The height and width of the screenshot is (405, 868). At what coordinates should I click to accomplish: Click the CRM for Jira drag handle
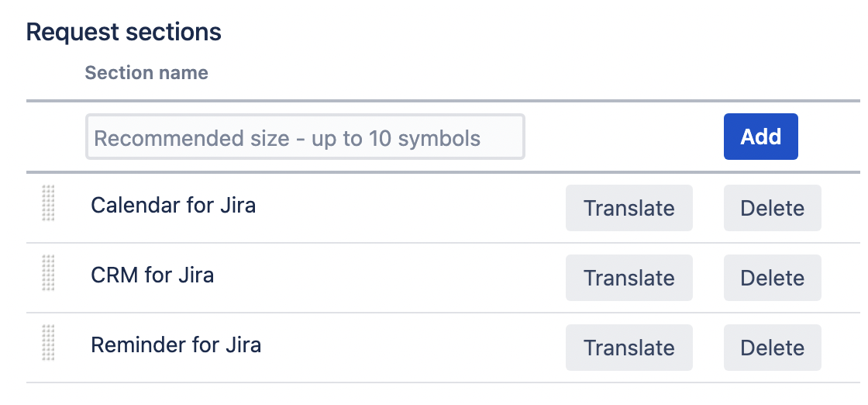[49, 274]
